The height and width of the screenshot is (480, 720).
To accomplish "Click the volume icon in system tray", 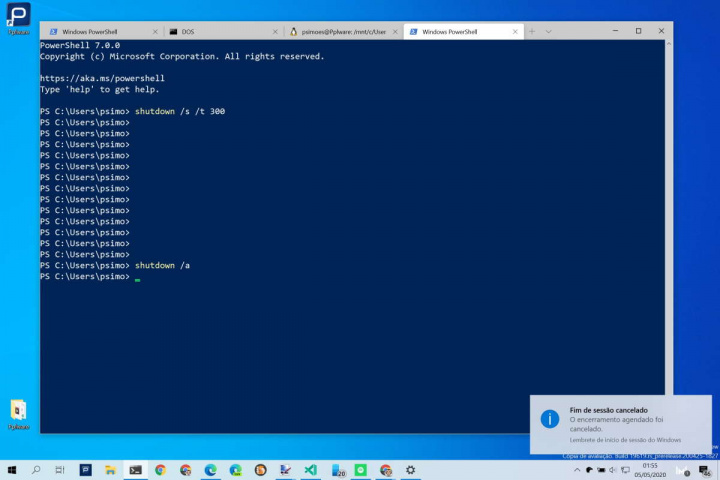I will tap(612, 470).
